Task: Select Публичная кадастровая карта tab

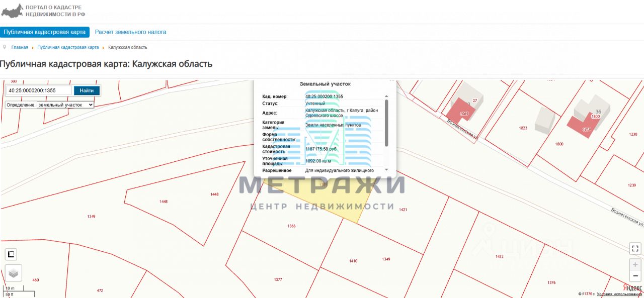Action: (45, 32)
